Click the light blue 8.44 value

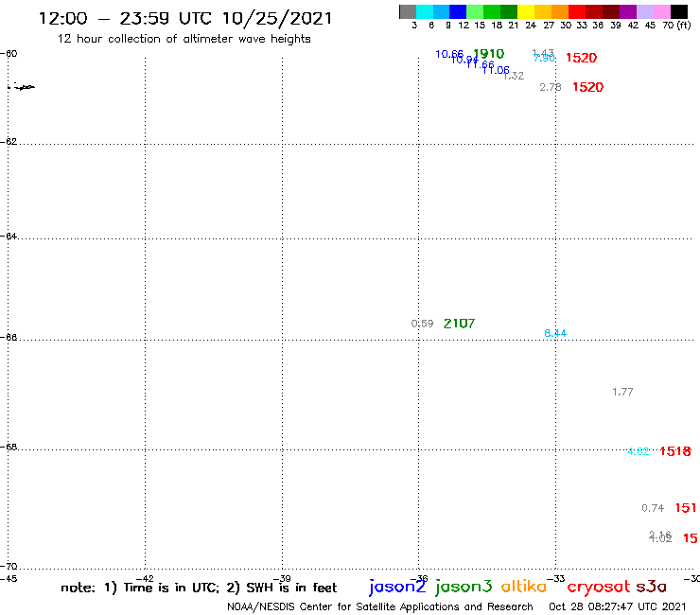555,333
